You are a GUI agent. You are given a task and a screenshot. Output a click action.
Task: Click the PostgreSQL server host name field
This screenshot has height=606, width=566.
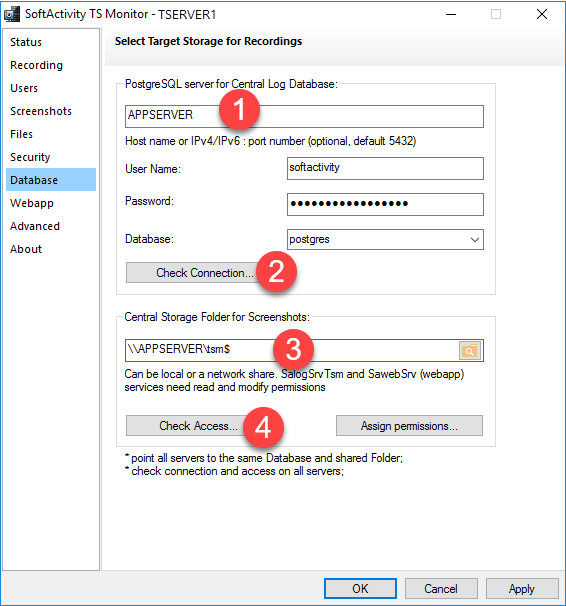[304, 116]
